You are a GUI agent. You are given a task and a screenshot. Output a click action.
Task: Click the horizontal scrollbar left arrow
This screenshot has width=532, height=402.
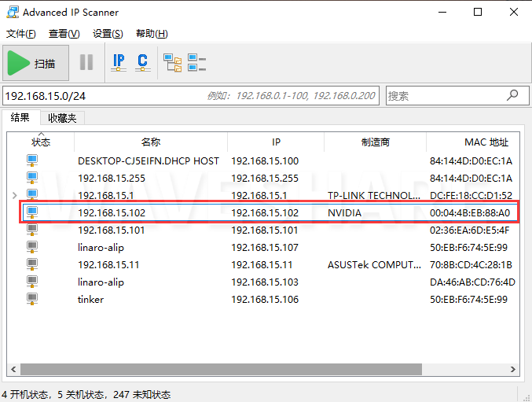pyautogui.click(x=13, y=369)
